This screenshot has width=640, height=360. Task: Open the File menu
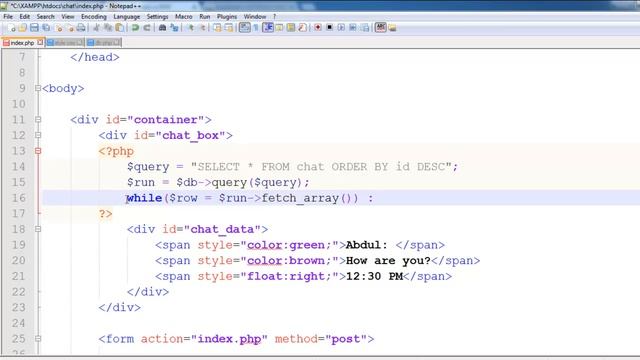point(8,16)
